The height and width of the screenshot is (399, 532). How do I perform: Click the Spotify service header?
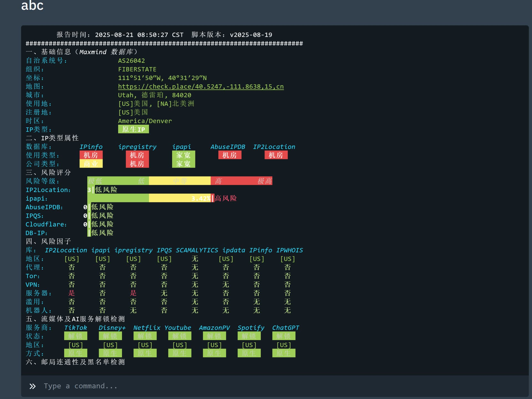[250, 328]
